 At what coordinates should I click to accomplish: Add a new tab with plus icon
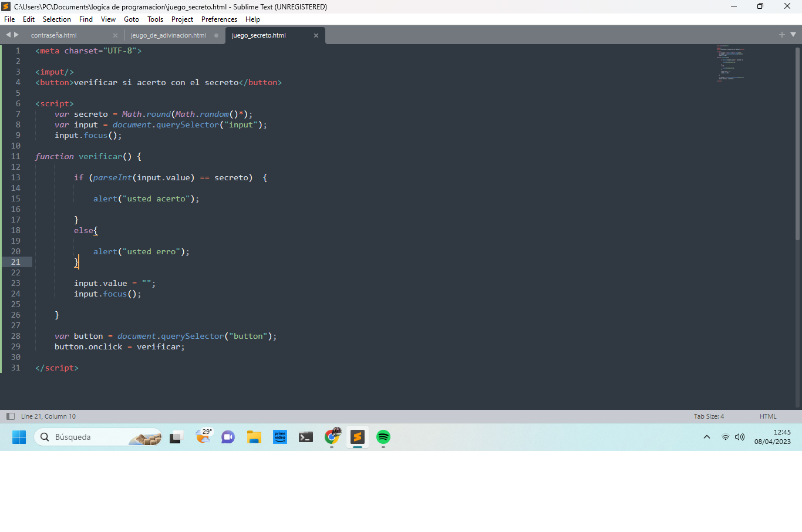[782, 35]
